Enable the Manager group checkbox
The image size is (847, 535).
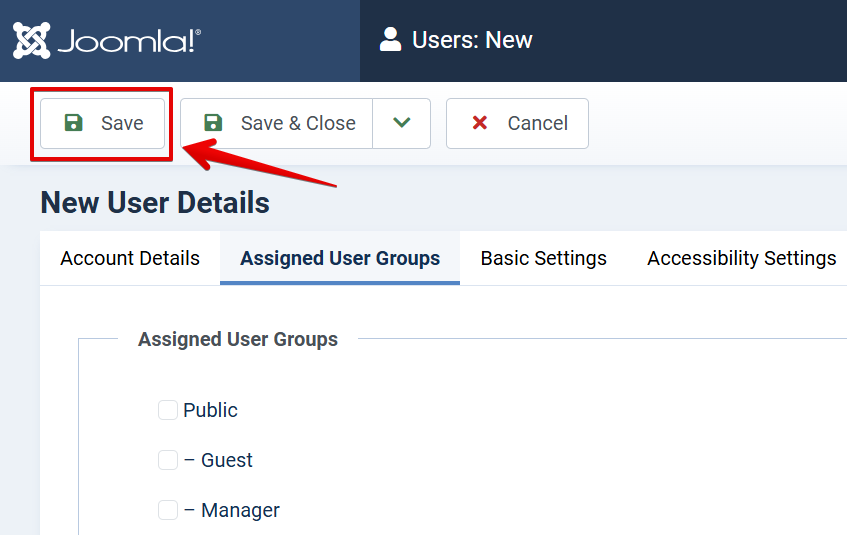(168, 510)
